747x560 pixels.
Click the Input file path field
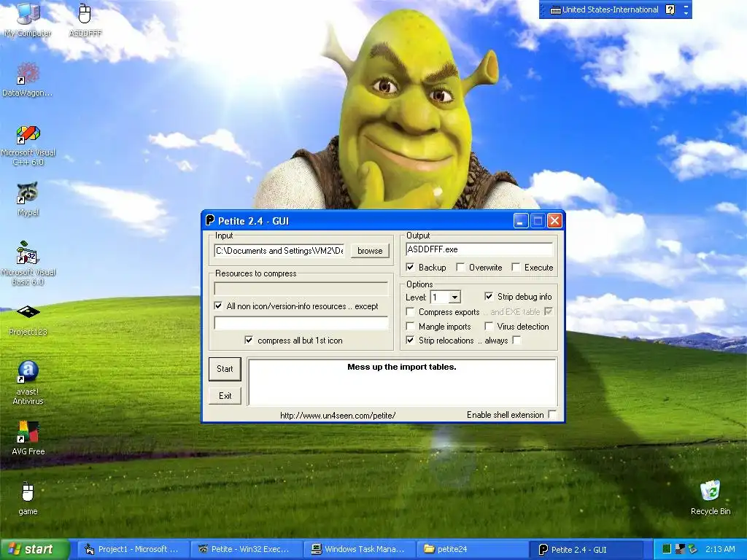click(279, 251)
